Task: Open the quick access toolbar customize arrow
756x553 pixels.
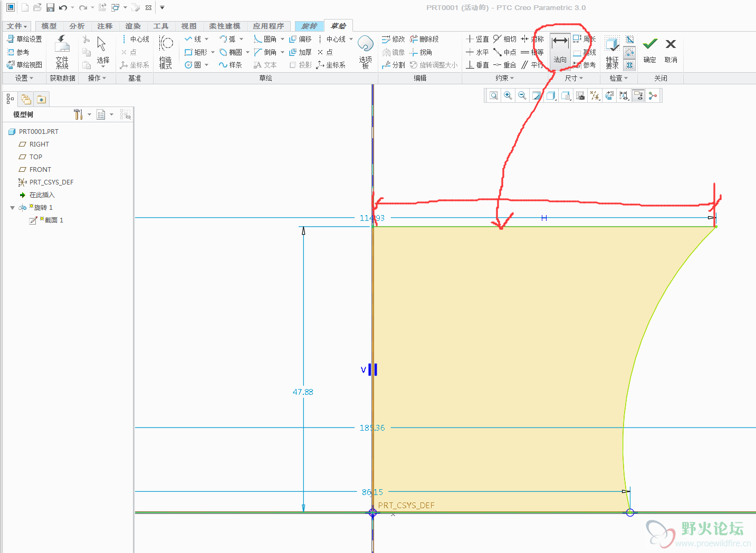Action: pyautogui.click(x=162, y=7)
